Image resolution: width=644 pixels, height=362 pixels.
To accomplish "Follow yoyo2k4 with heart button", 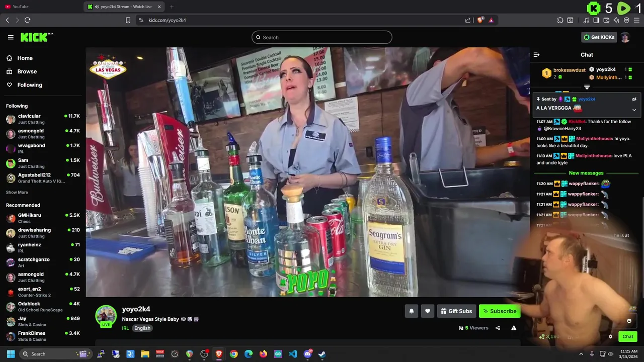I will pyautogui.click(x=428, y=311).
